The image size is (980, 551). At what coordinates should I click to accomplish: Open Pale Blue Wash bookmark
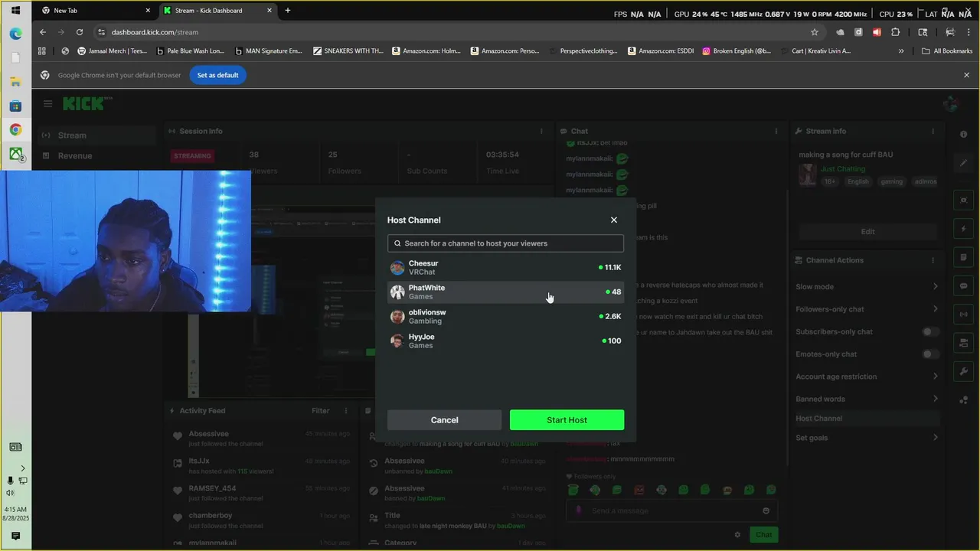(x=190, y=51)
